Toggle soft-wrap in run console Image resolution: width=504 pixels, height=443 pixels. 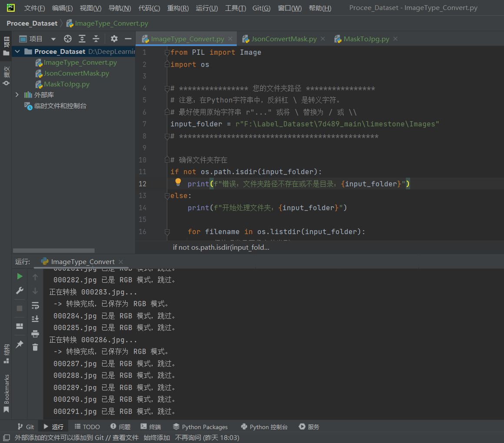[35, 305]
